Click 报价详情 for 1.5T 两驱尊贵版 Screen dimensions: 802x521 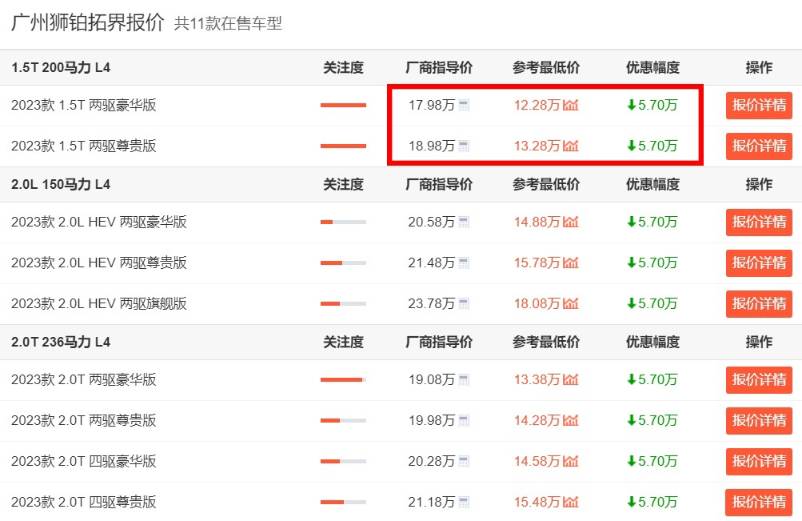pos(759,146)
